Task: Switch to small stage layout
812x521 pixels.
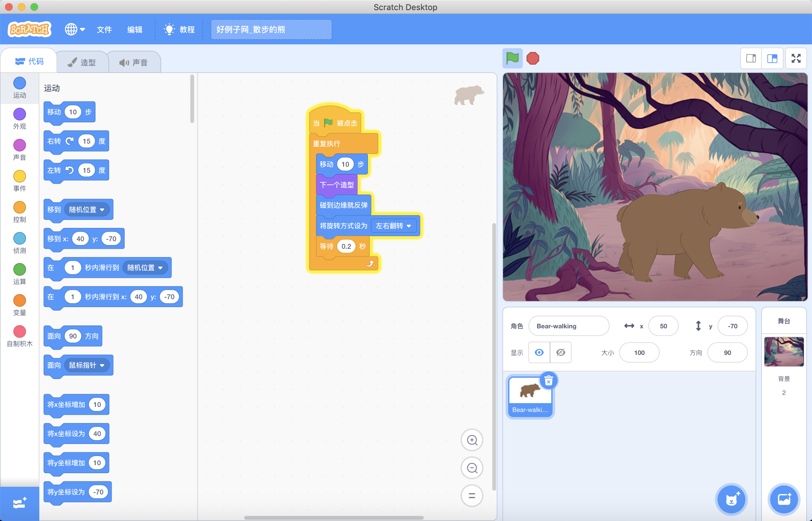Action: pyautogui.click(x=751, y=59)
